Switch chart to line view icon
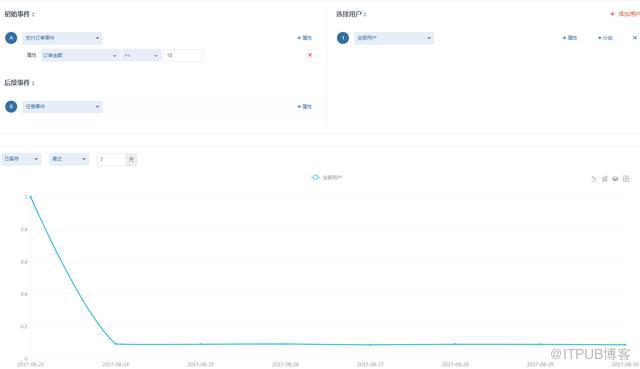The image size is (640, 369). [x=594, y=179]
